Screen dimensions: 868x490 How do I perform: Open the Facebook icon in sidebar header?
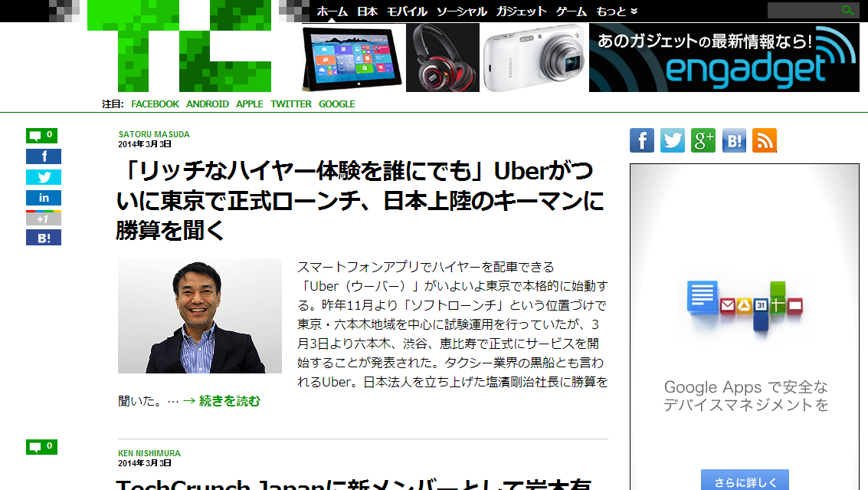tap(641, 140)
